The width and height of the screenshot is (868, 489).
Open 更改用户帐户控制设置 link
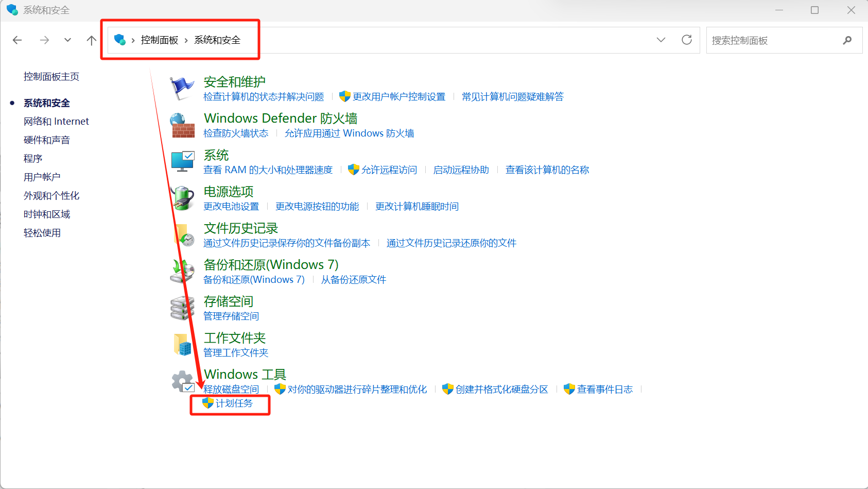[x=398, y=97]
